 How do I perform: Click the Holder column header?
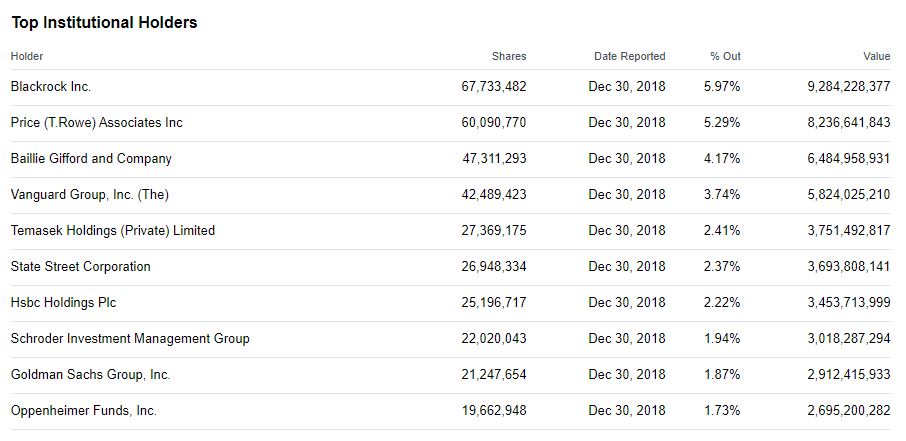point(27,57)
